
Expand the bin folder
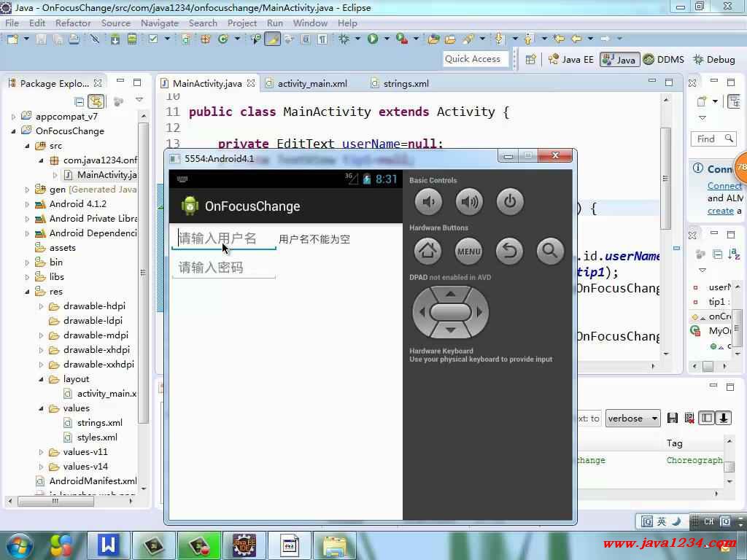click(27, 262)
